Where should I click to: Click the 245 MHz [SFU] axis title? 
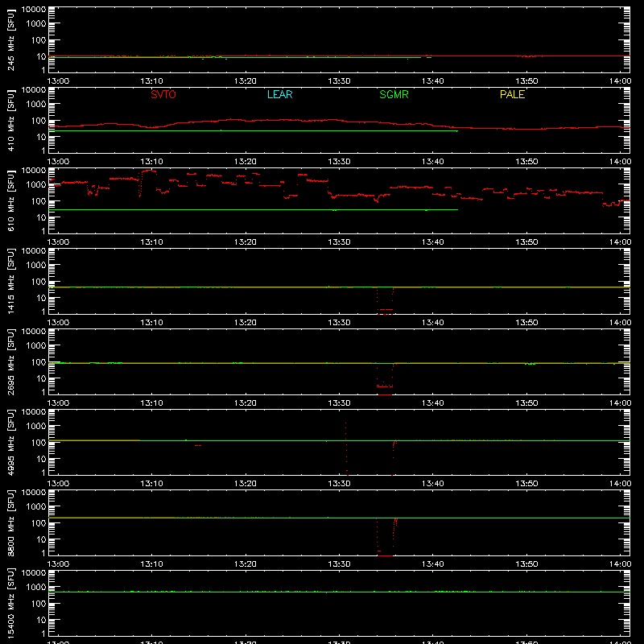[10, 39]
